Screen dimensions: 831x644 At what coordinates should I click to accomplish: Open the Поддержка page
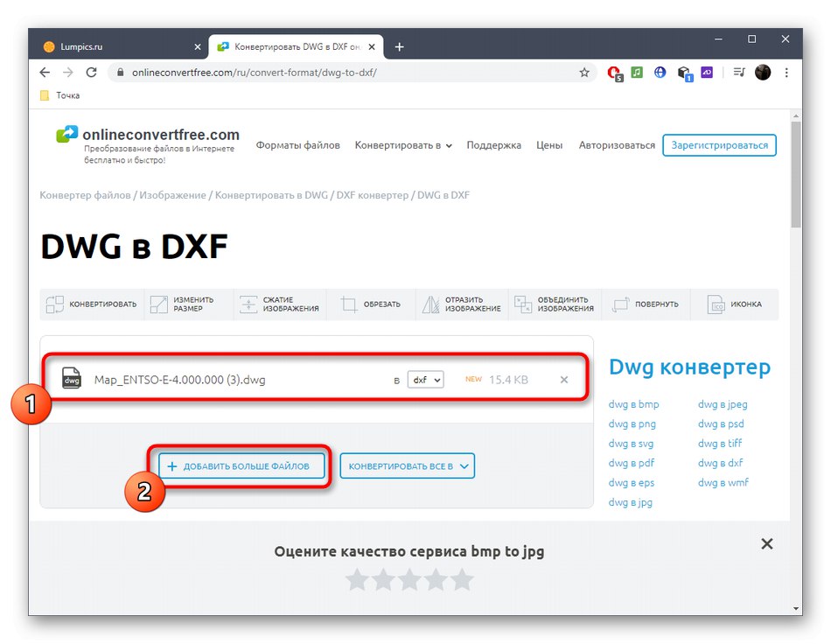point(493,145)
